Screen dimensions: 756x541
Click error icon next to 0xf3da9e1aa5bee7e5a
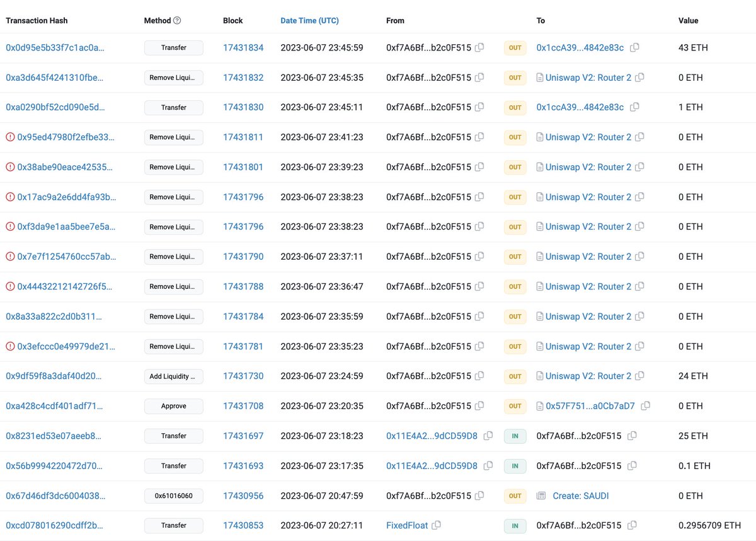coord(10,226)
